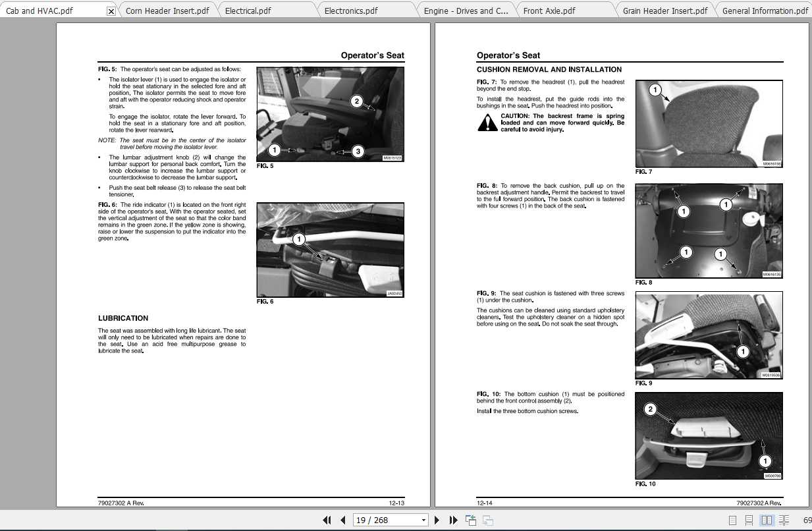
Task: Click the Operator's Seat heading on left page
Action: pos(373,55)
